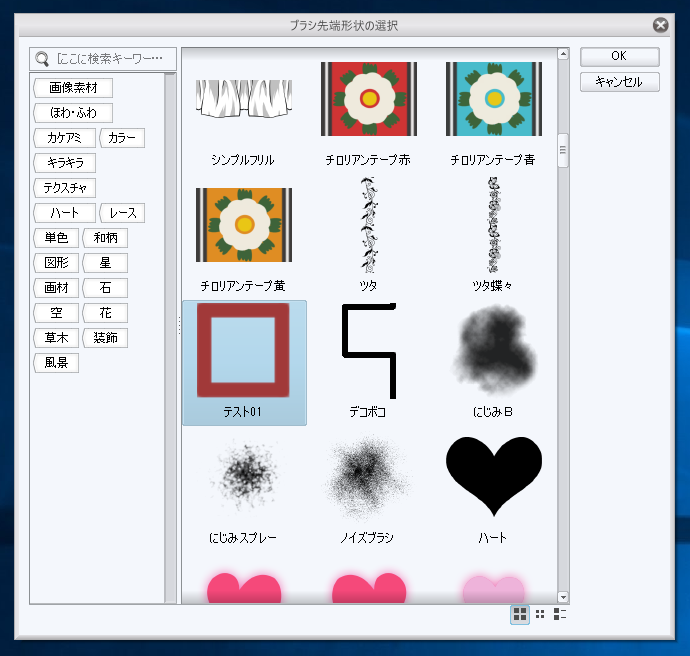Close the brush tip selection dialog

click(x=660, y=25)
